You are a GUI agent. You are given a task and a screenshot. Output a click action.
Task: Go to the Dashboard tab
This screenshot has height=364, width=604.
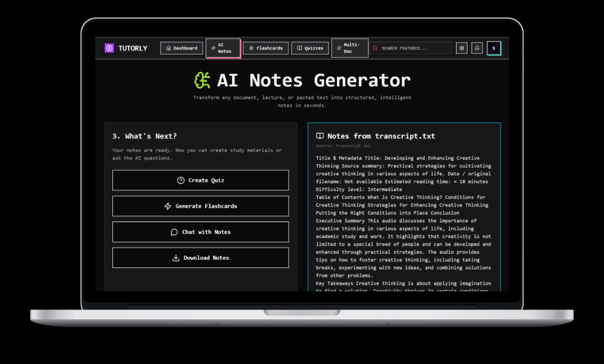(x=181, y=48)
